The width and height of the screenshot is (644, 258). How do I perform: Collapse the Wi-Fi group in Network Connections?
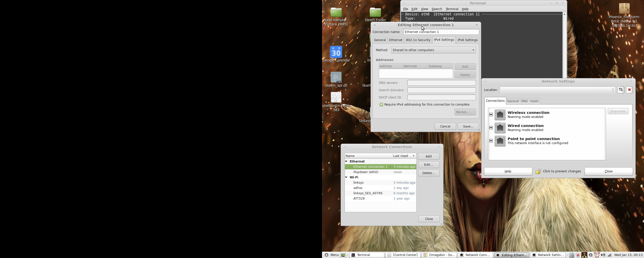coord(346,177)
